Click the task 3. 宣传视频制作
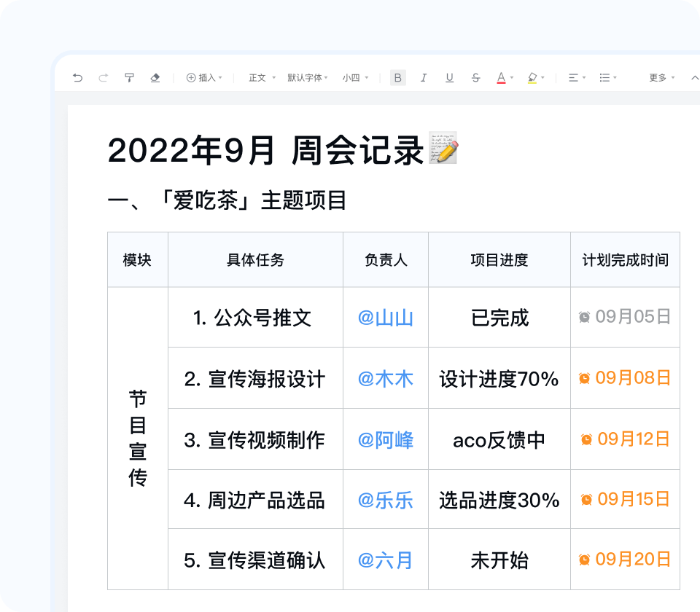Viewport: 700px width, 612px height. pos(254,440)
